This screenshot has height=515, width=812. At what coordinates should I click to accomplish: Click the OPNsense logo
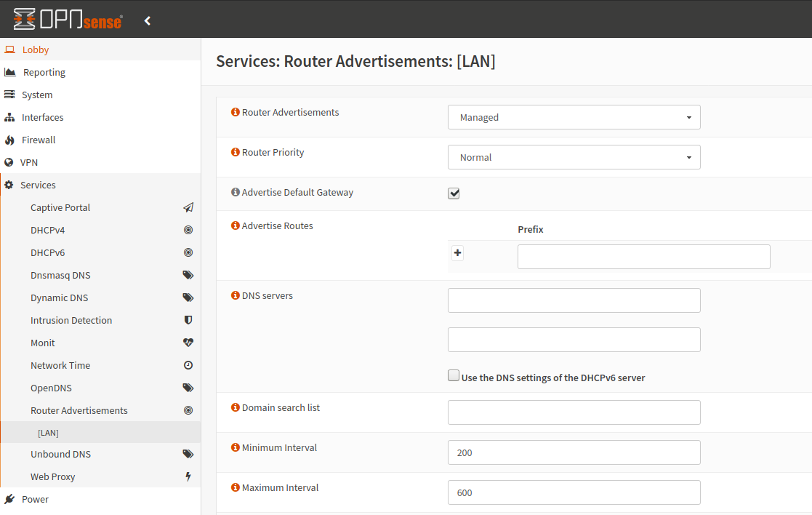coord(68,20)
